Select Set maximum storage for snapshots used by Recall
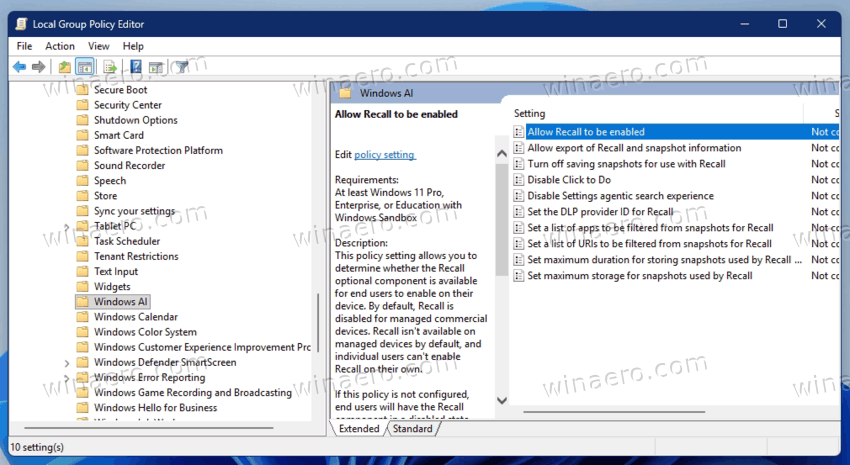The width and height of the screenshot is (850, 465). pos(640,276)
